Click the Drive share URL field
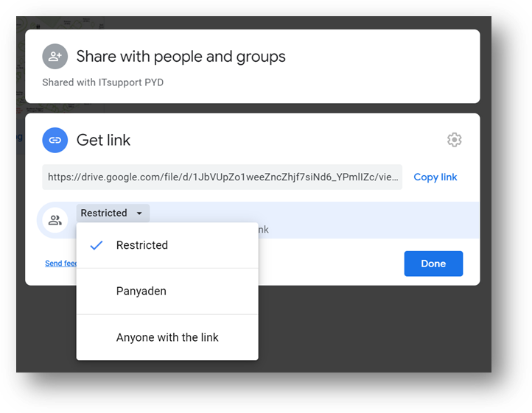532x413 pixels. 223,177
